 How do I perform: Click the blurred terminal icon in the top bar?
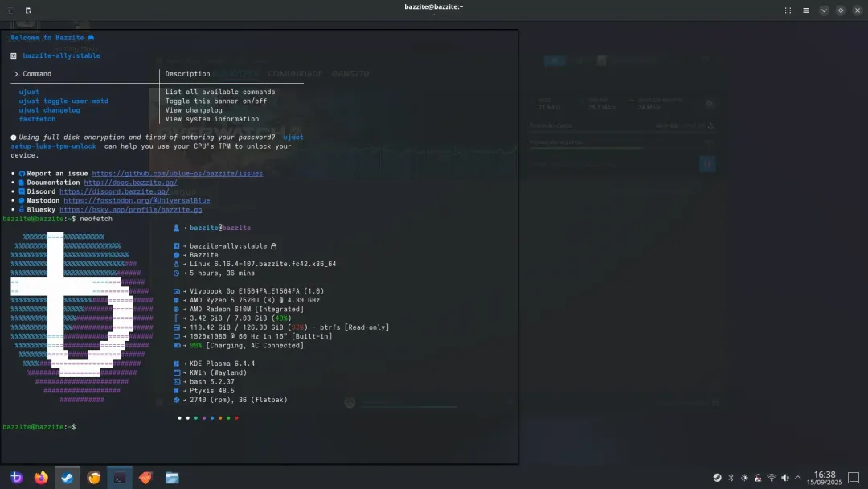pos(10,10)
